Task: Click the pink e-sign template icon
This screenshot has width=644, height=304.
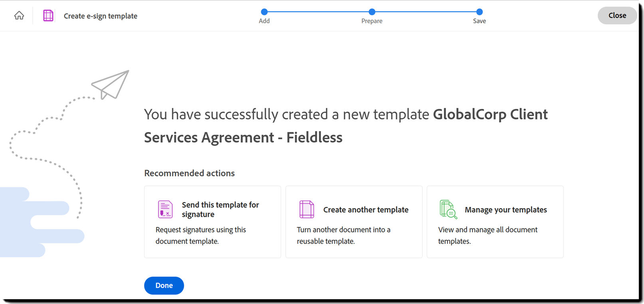Action: coord(48,16)
